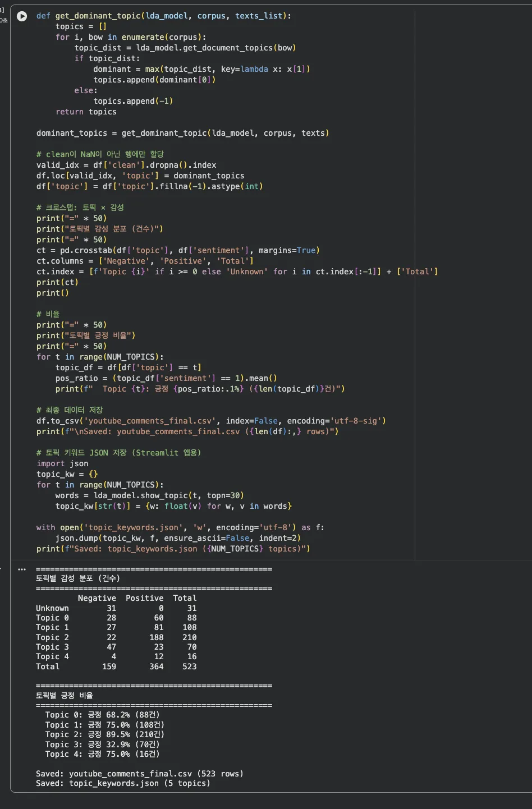Click the 0초 execution time label
Image resolution: width=532 pixels, height=809 pixels.
[x=5, y=20]
